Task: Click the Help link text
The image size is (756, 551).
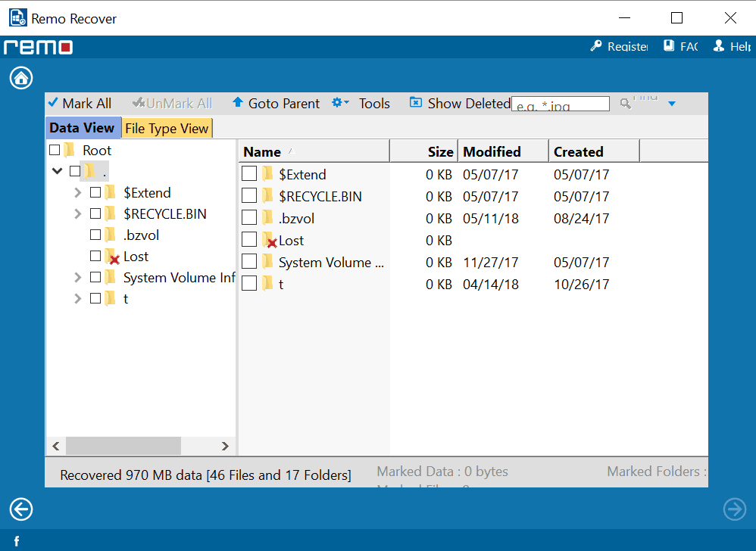Action: click(x=741, y=46)
